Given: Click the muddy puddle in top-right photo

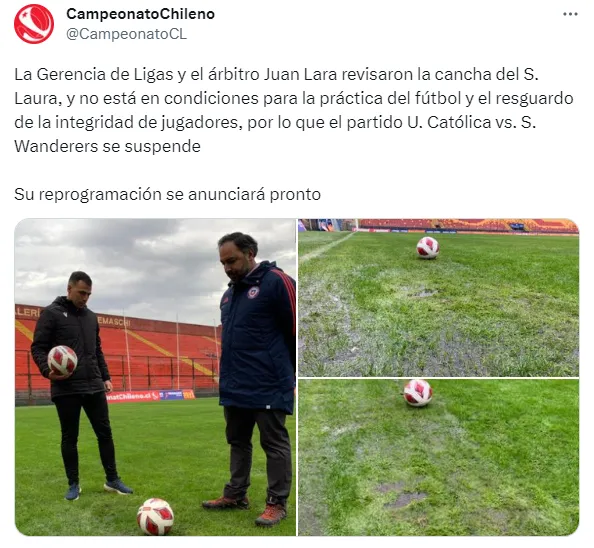Looking at the screenshot, I should tap(424, 293).
